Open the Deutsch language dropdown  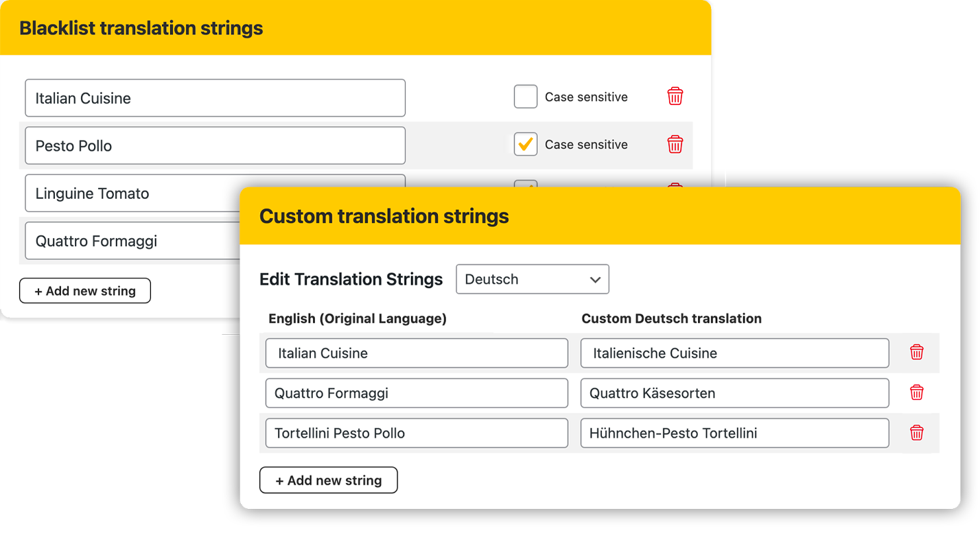[x=532, y=279]
